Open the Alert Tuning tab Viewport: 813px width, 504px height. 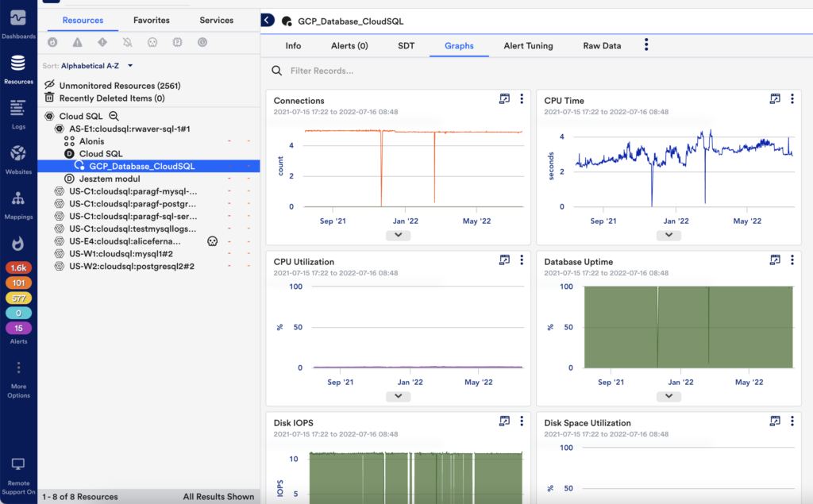pyautogui.click(x=528, y=45)
